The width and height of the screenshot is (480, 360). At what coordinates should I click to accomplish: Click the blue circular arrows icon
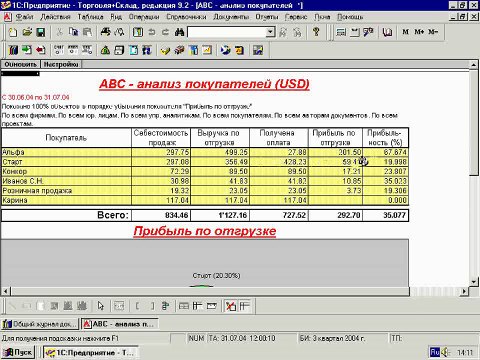pos(225,50)
